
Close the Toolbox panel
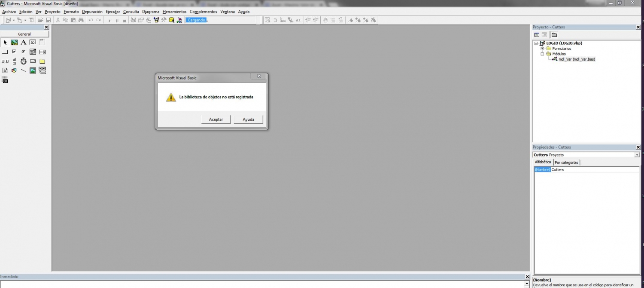(46, 27)
